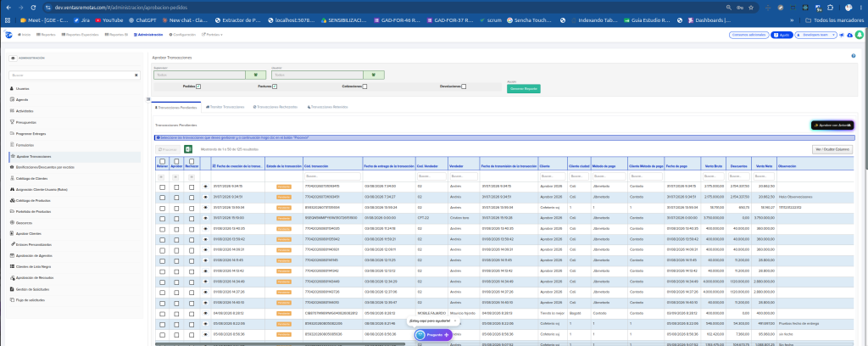Open the browser extensions puzzle icon
The image size is (868, 346).
point(830,8)
